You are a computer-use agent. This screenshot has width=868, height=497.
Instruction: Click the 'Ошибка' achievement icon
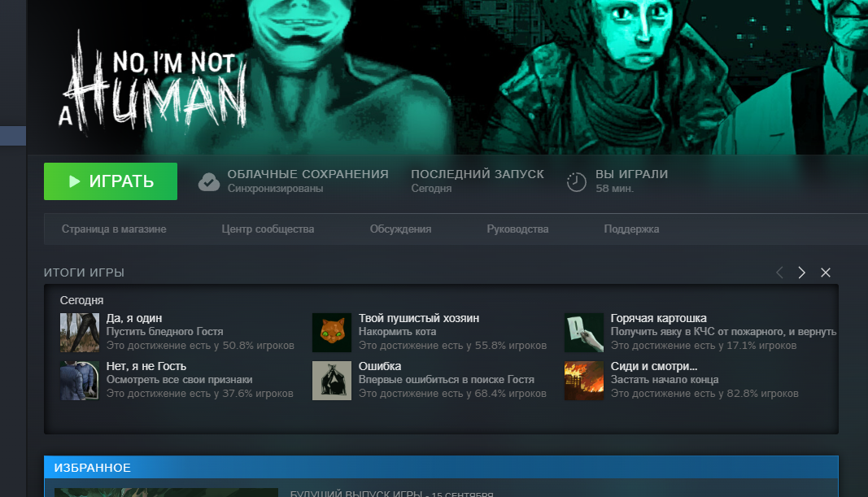coord(332,381)
